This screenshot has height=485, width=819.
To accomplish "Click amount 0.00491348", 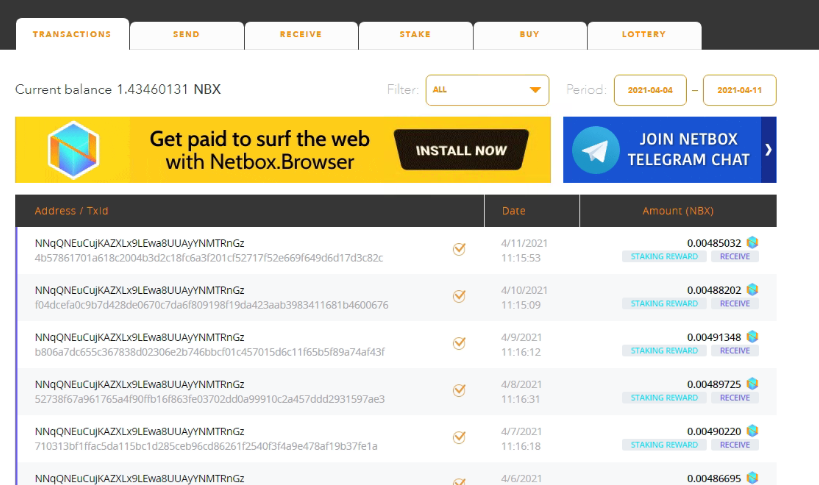I will coord(714,337).
